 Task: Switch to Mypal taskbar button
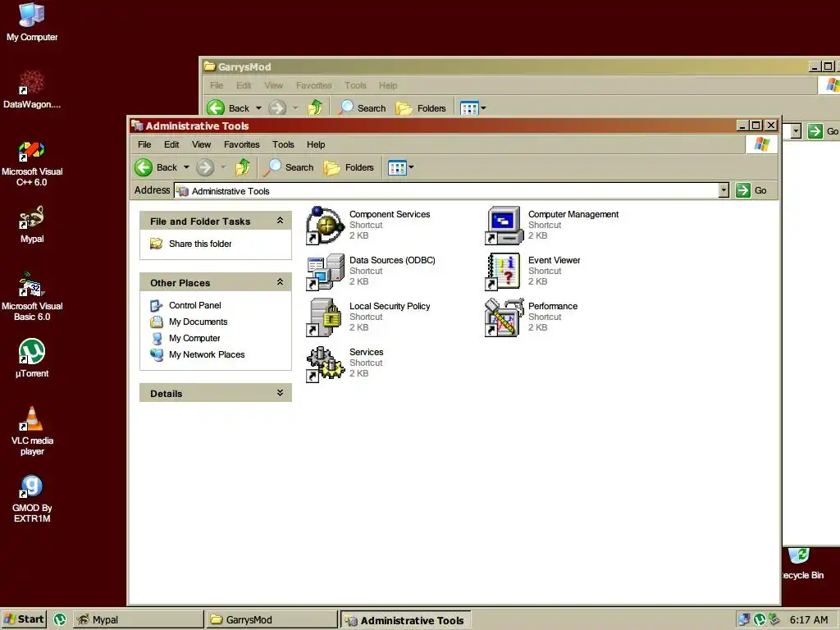coord(138,620)
